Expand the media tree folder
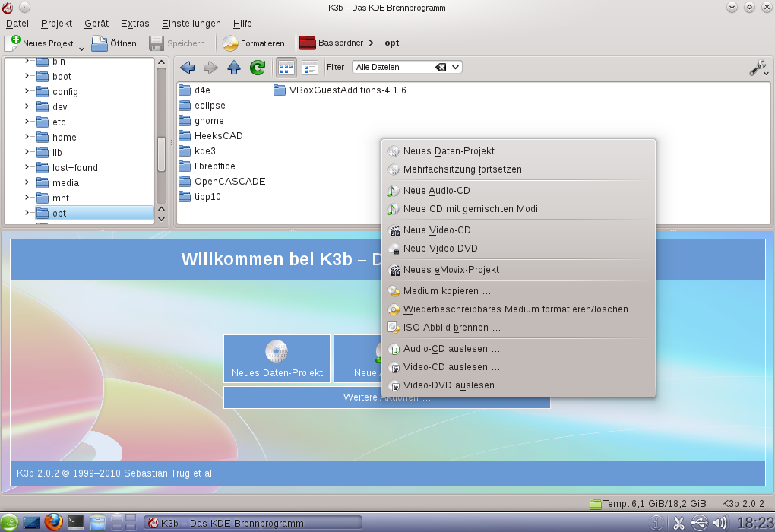The height and width of the screenshot is (532, 775). point(27,182)
